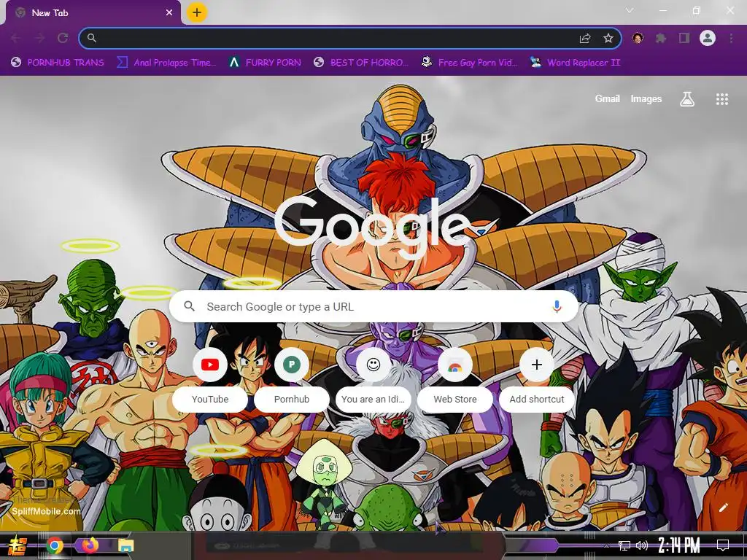Viewport: 747px width, 560px height.
Task: Open the Chrome three-dot menu
Action: click(x=731, y=38)
